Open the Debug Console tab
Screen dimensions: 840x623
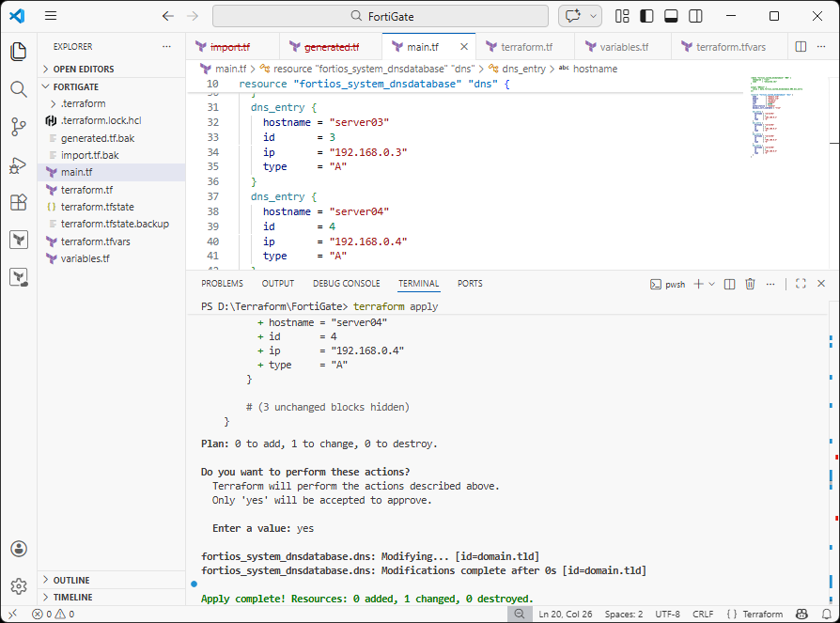pos(347,284)
